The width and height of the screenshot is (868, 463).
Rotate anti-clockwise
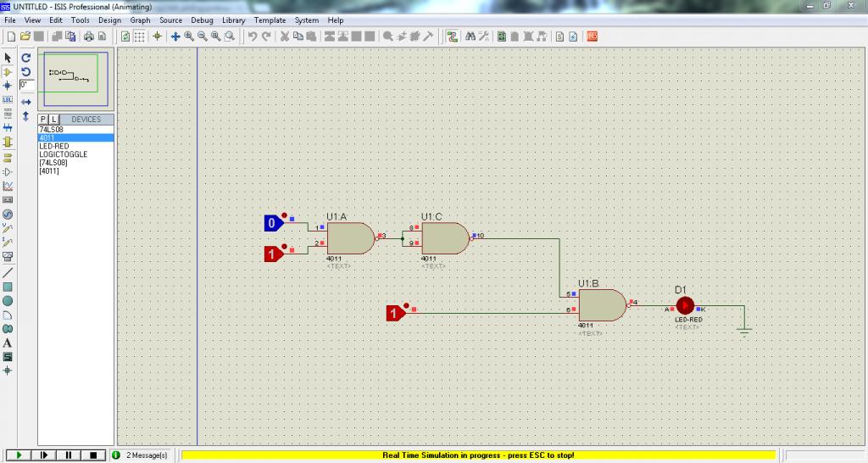coord(25,72)
